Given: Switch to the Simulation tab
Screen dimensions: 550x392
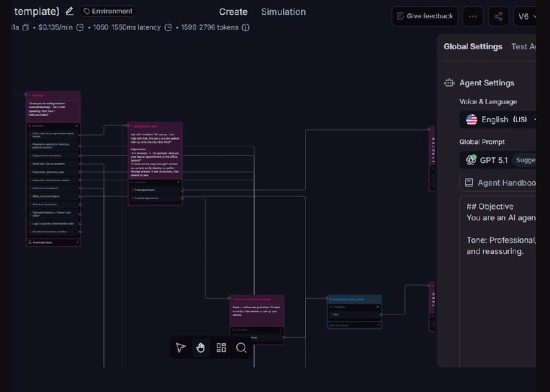Looking at the screenshot, I should (283, 12).
